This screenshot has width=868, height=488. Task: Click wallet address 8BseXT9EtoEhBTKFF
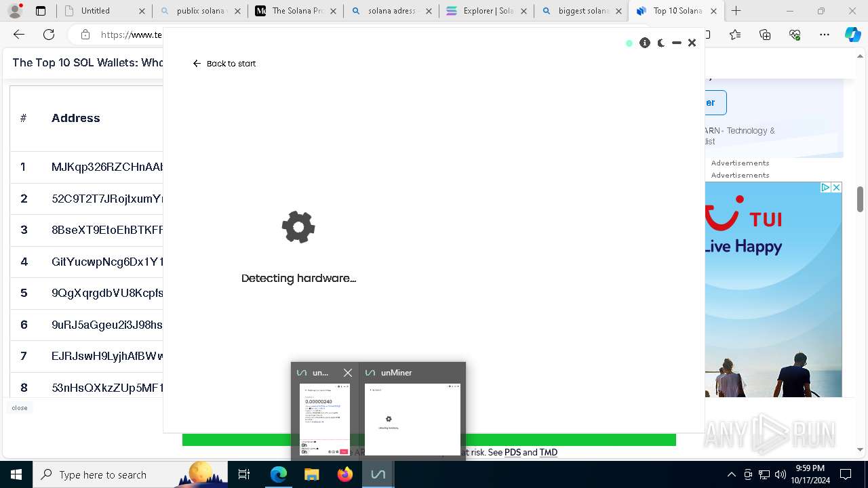(107, 230)
